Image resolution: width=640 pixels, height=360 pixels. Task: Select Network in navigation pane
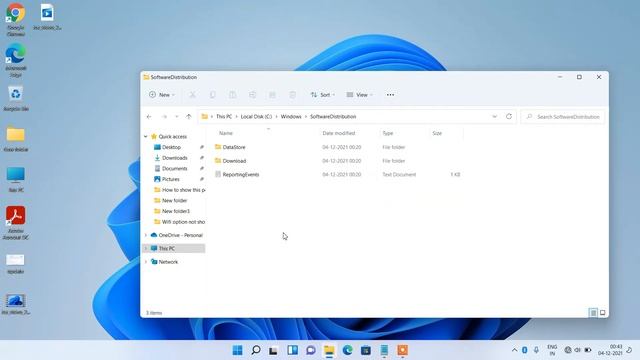[x=168, y=262]
